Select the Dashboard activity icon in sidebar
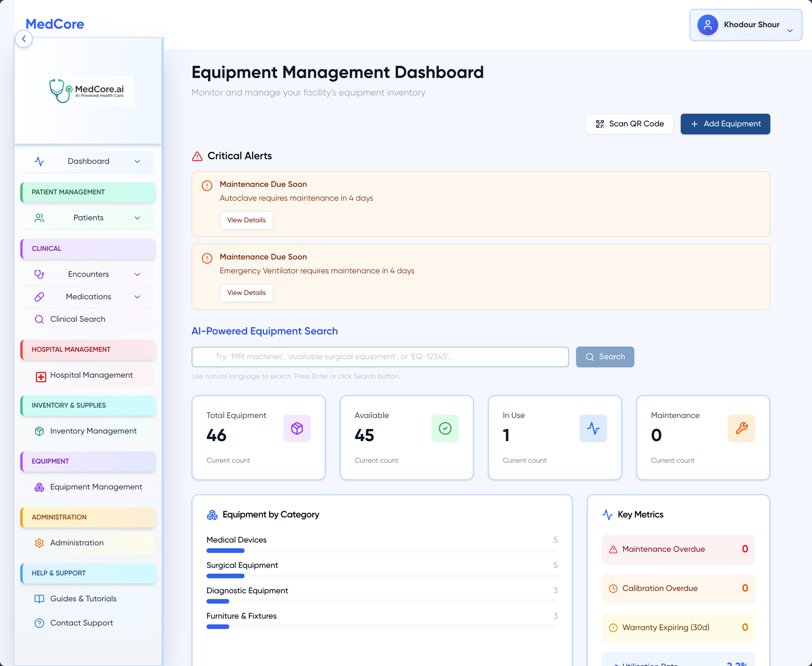Image resolution: width=812 pixels, height=666 pixels. [40, 161]
